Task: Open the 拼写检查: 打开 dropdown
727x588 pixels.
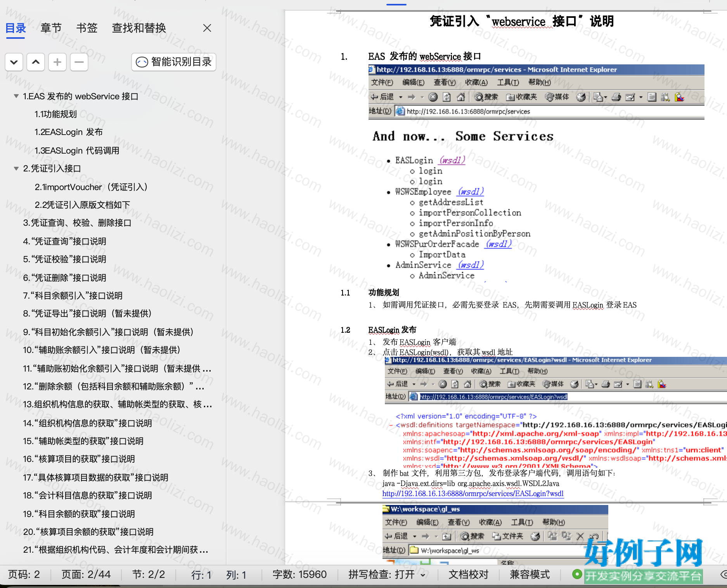Action: [x=387, y=574]
